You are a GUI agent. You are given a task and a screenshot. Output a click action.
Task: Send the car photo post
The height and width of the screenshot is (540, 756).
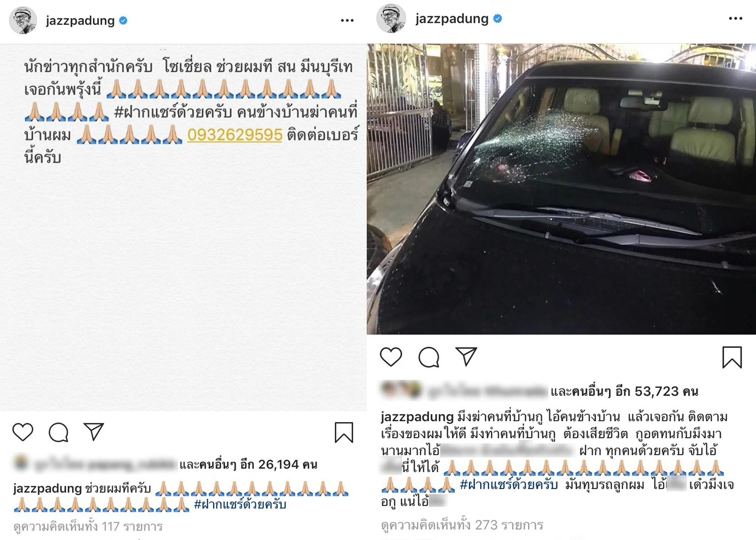(466, 357)
